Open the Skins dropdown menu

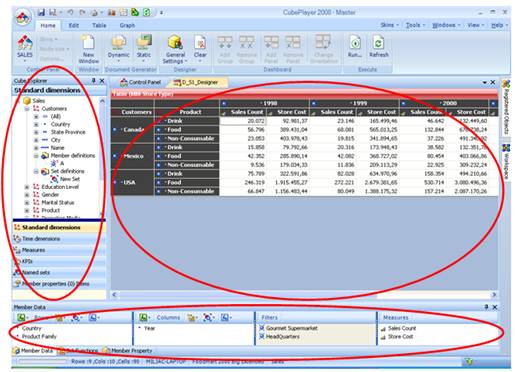pyautogui.click(x=389, y=25)
